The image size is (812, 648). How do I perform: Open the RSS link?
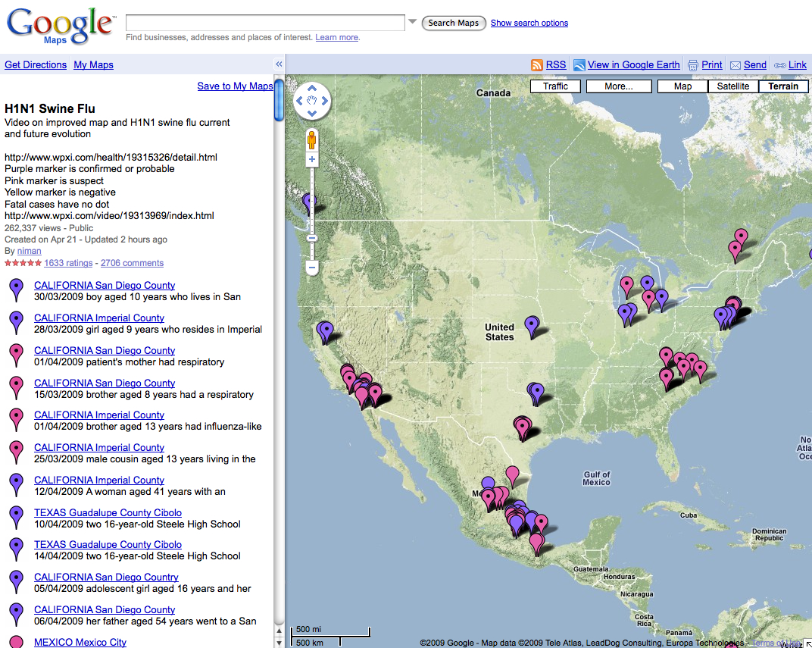(x=556, y=64)
